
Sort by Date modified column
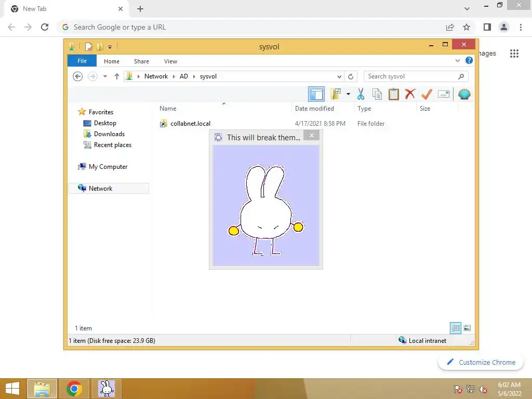tap(314, 109)
